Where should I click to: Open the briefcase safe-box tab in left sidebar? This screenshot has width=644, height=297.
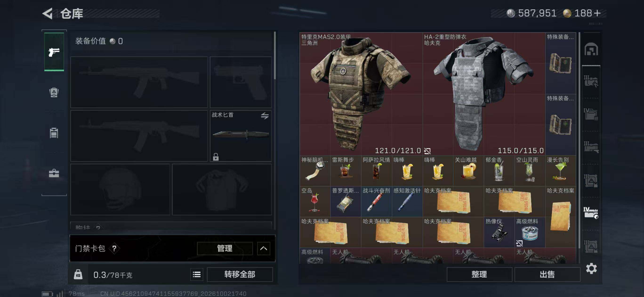(x=54, y=173)
